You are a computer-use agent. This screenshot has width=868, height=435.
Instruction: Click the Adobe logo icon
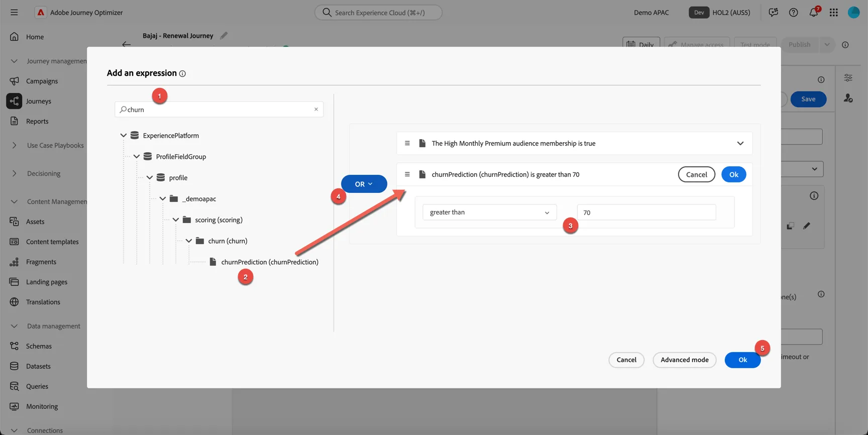(x=41, y=13)
